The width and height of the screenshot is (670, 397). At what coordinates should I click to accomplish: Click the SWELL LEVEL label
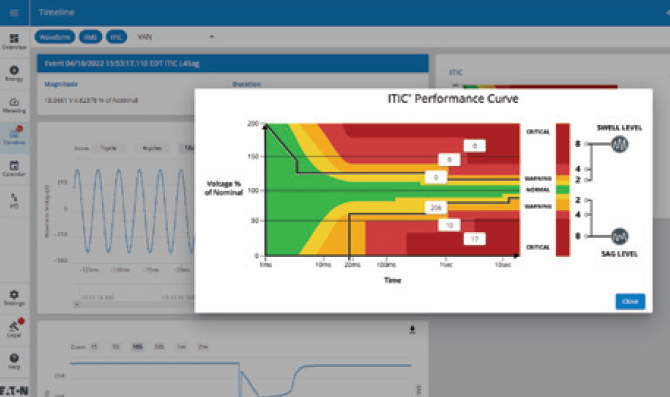[x=619, y=127]
